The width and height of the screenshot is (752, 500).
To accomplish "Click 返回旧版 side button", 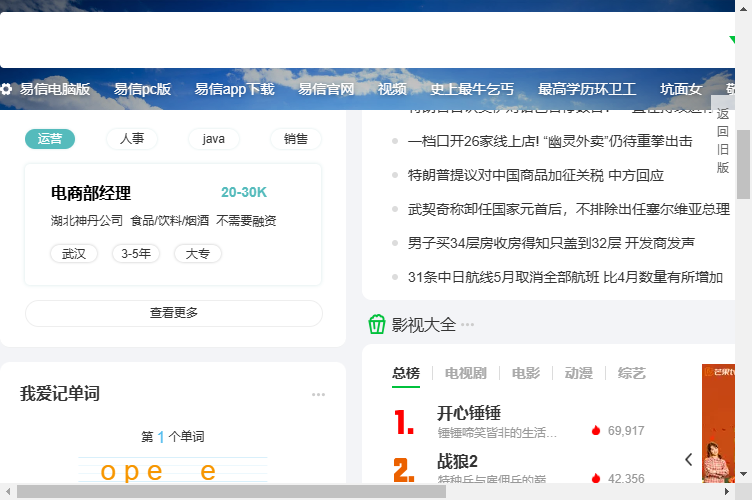I will click(723, 140).
